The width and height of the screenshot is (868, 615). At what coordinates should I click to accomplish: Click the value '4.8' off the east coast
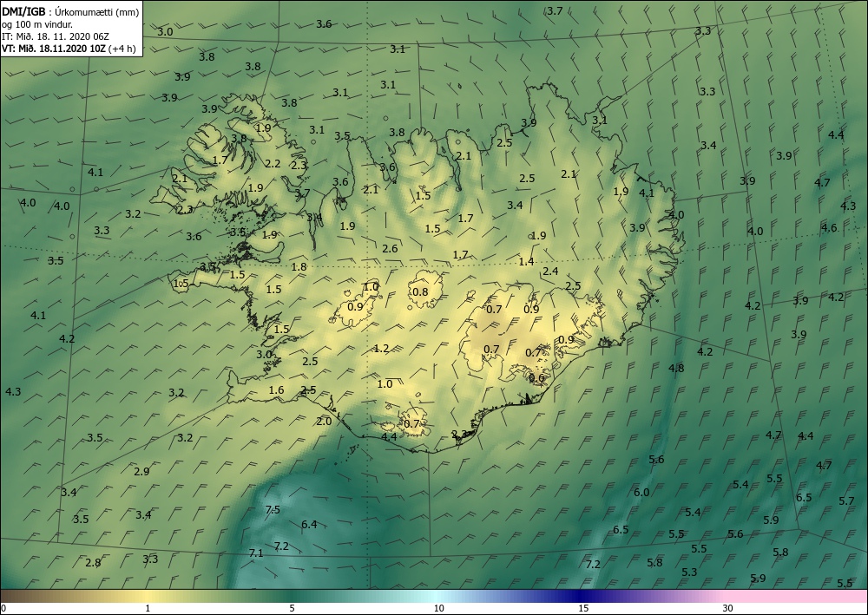click(x=676, y=368)
